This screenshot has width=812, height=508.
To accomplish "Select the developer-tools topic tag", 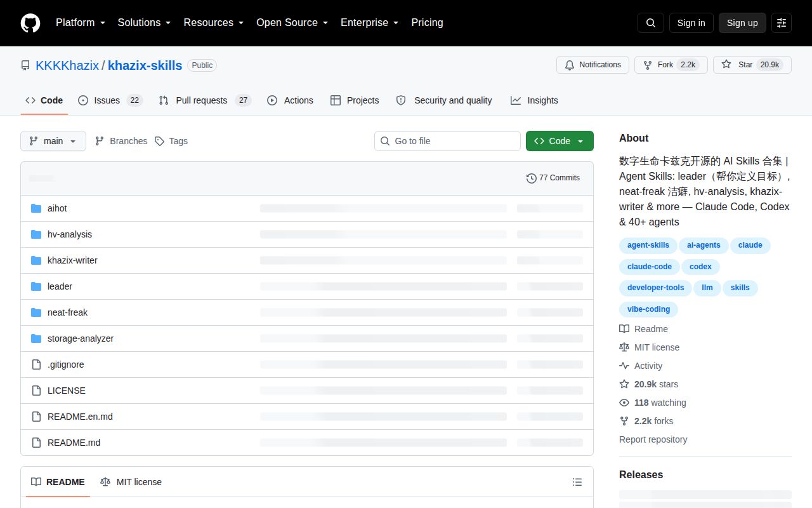I will pos(655,288).
